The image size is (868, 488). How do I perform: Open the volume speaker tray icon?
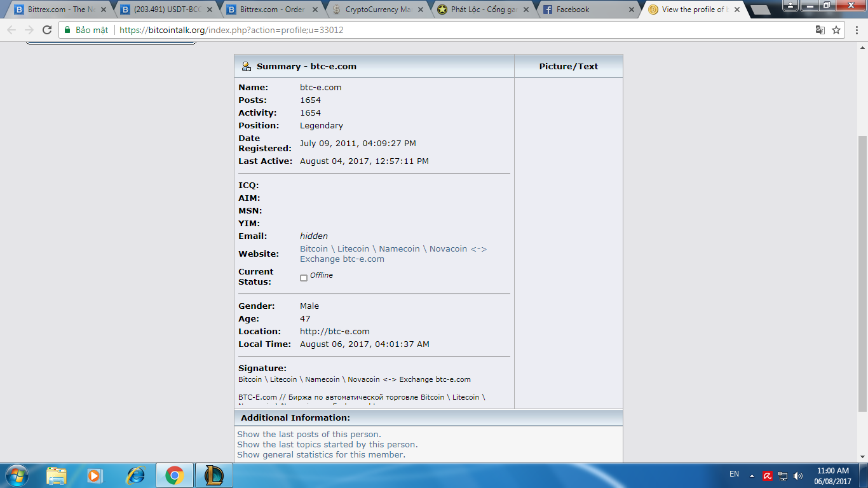click(x=798, y=475)
